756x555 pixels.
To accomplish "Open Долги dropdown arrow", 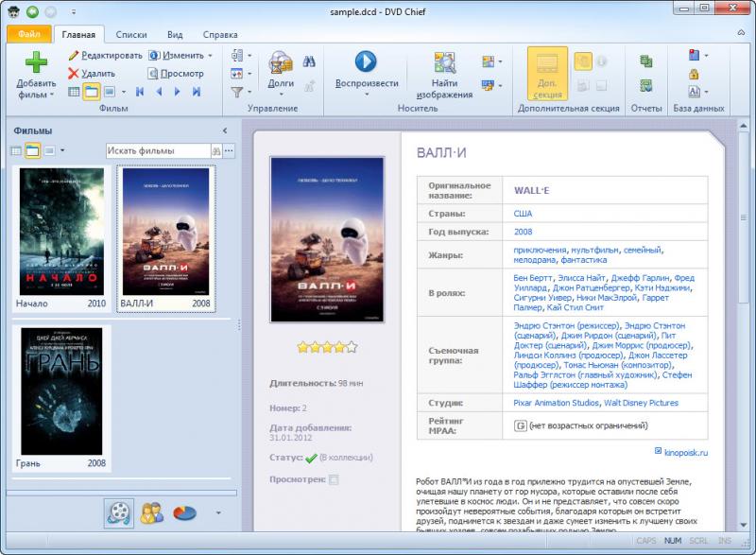I will click(281, 94).
